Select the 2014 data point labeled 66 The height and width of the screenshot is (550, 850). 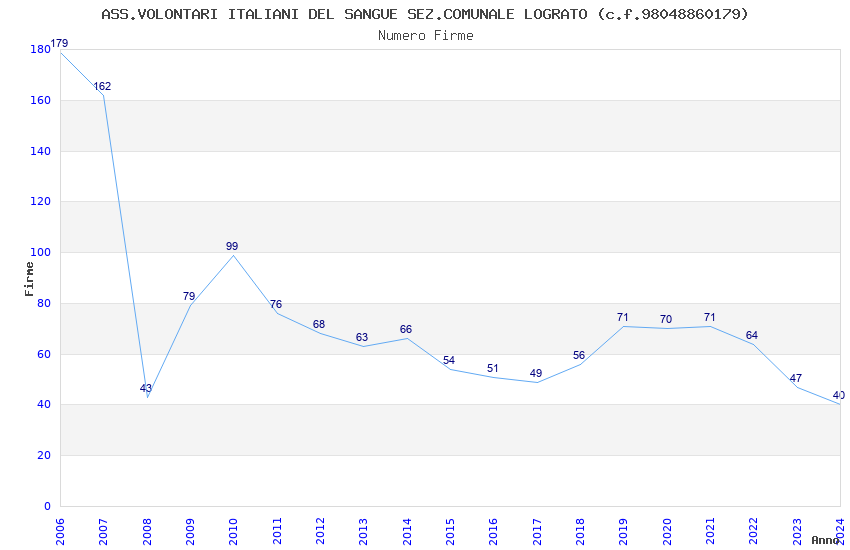click(x=407, y=338)
